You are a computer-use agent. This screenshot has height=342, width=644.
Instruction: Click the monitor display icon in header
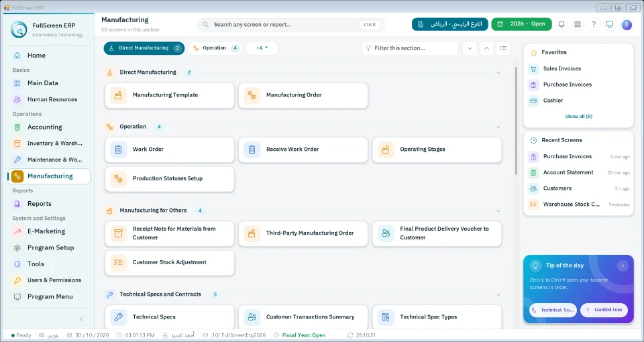point(610,24)
